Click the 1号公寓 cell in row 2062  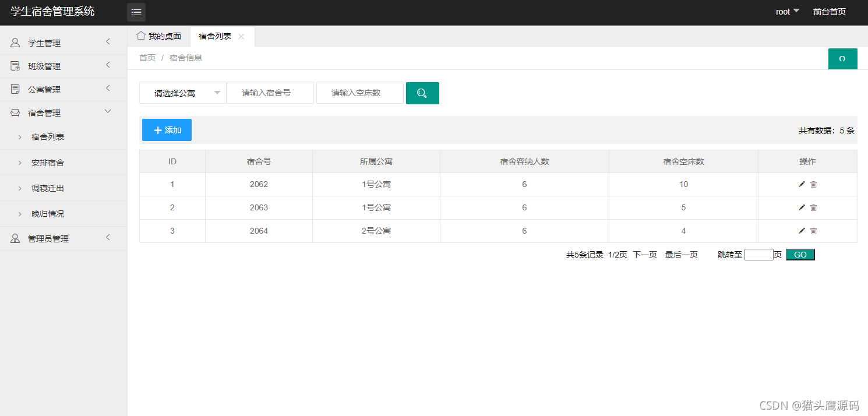click(x=376, y=184)
